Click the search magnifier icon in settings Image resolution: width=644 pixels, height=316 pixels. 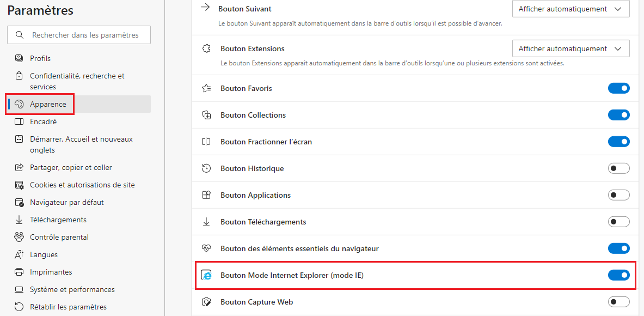tap(19, 35)
